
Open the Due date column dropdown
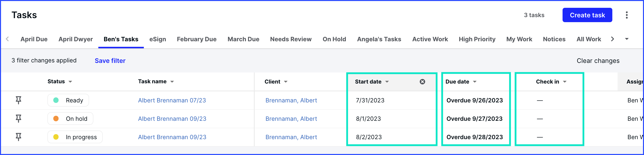pyautogui.click(x=475, y=82)
